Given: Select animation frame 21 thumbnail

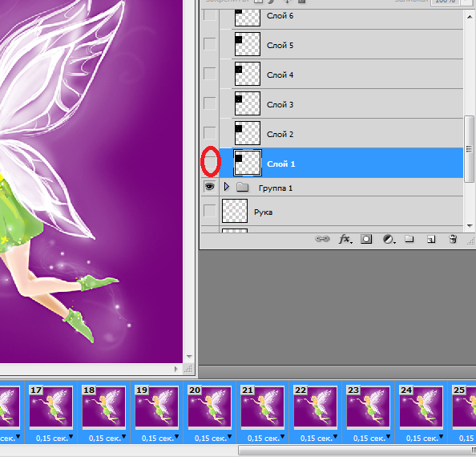Looking at the screenshot, I should click(x=262, y=407).
